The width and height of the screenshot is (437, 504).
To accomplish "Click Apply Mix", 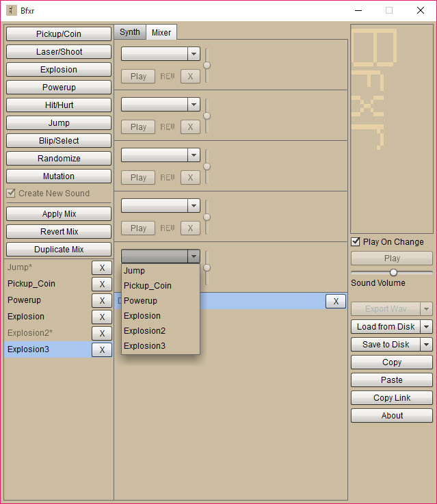I will [x=59, y=214].
